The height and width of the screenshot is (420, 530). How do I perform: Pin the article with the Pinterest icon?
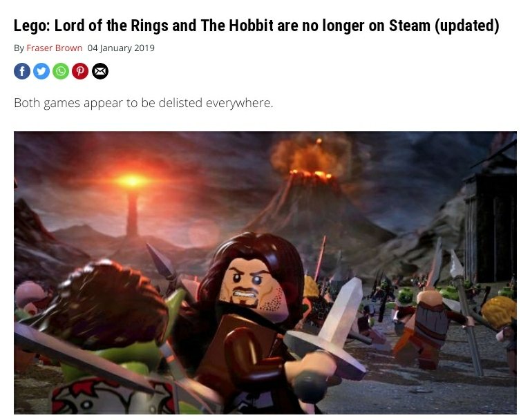coord(80,71)
